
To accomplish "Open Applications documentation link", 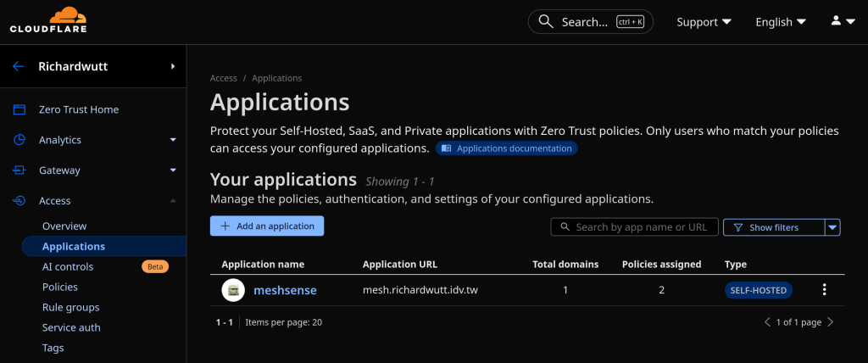I will coord(507,148).
